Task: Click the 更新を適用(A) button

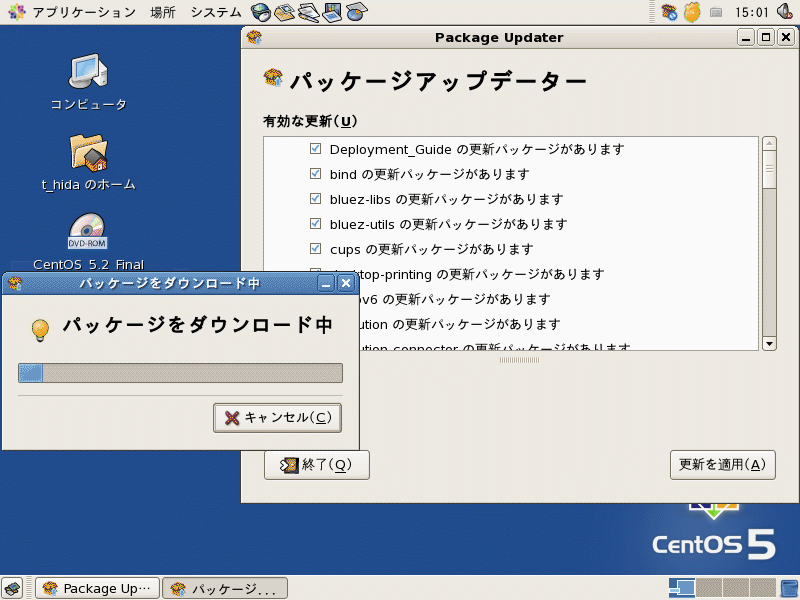Action: pyautogui.click(x=722, y=465)
